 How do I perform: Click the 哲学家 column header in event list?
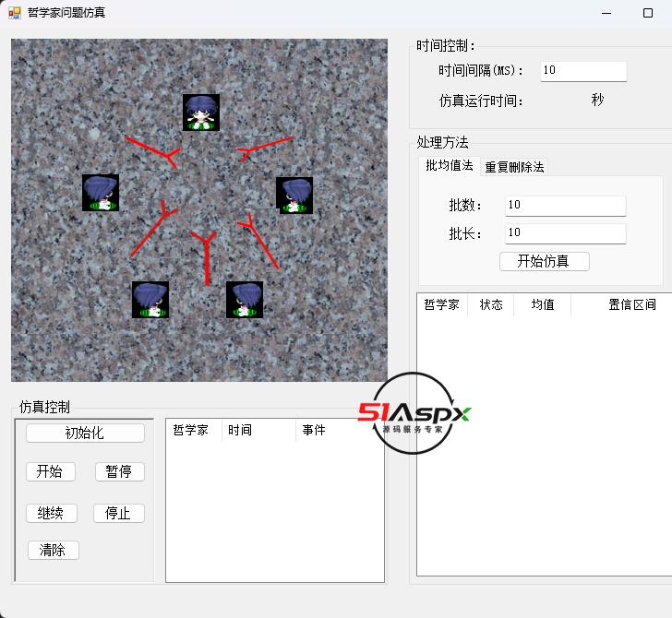194,430
